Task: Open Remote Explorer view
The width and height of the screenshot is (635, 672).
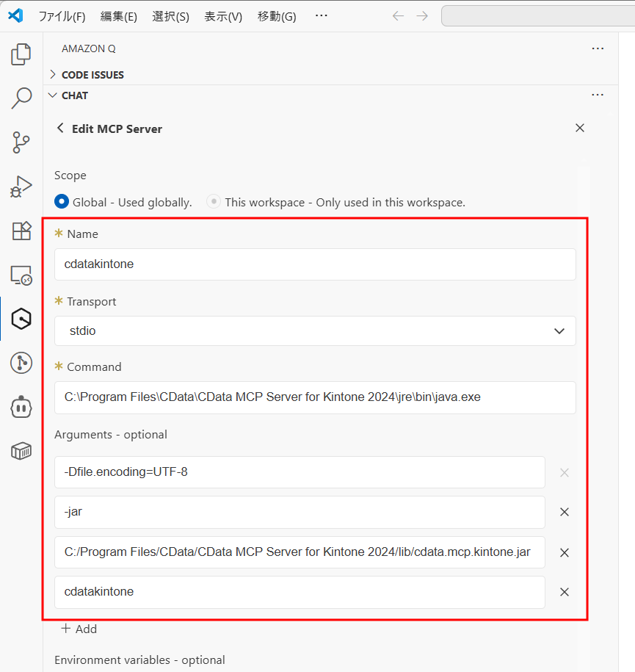Action: 21,275
